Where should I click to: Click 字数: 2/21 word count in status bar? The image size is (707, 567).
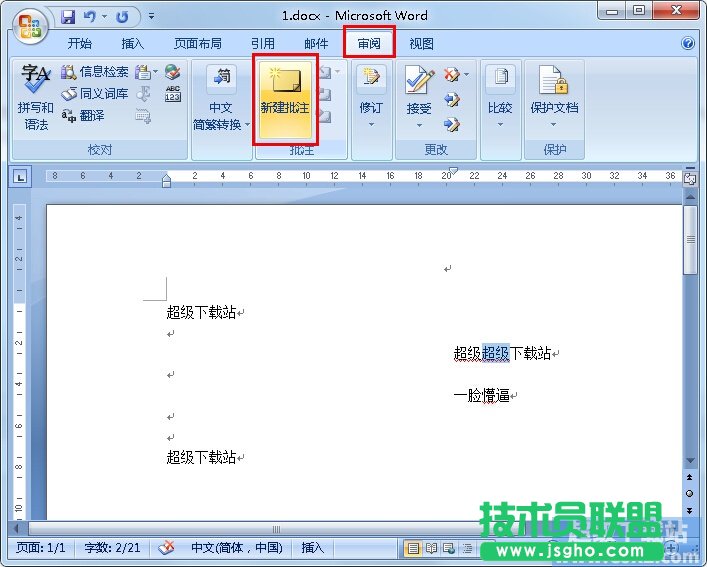click(112, 548)
